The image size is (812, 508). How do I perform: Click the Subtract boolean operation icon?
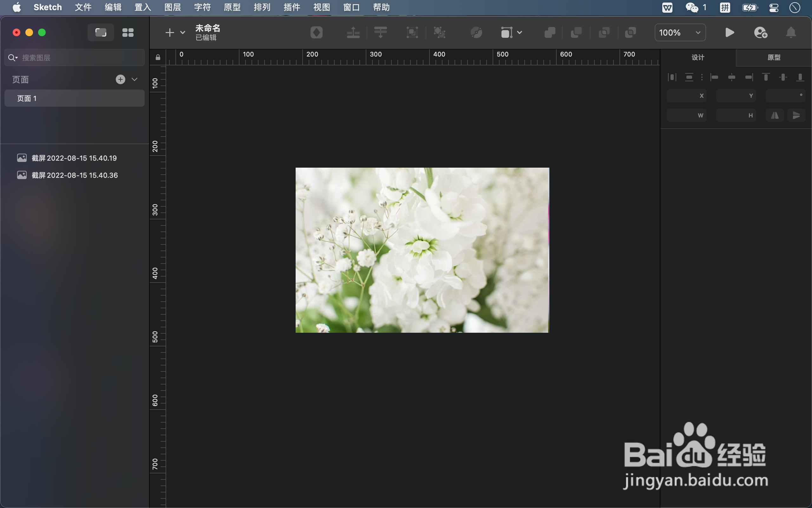tap(576, 33)
